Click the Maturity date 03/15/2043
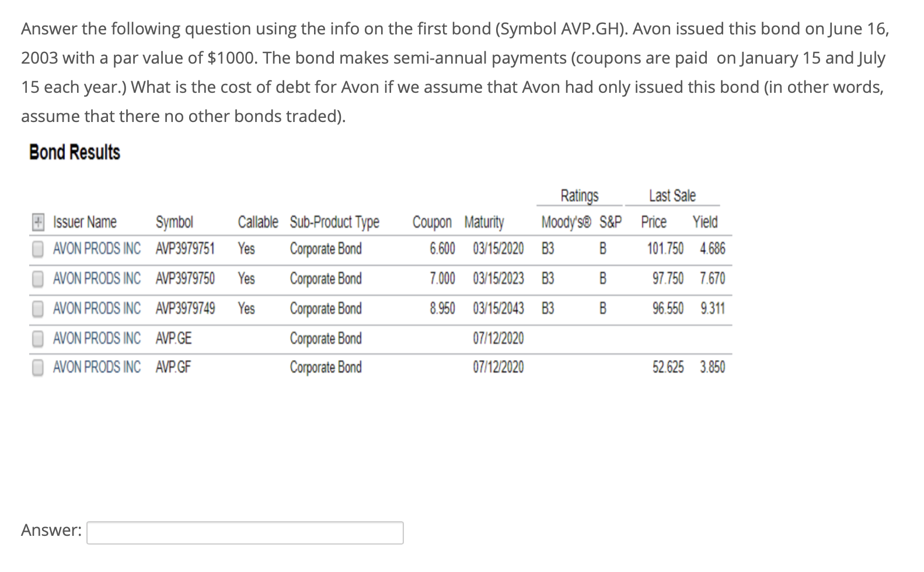Image resolution: width=924 pixels, height=572 pixels. 499,309
